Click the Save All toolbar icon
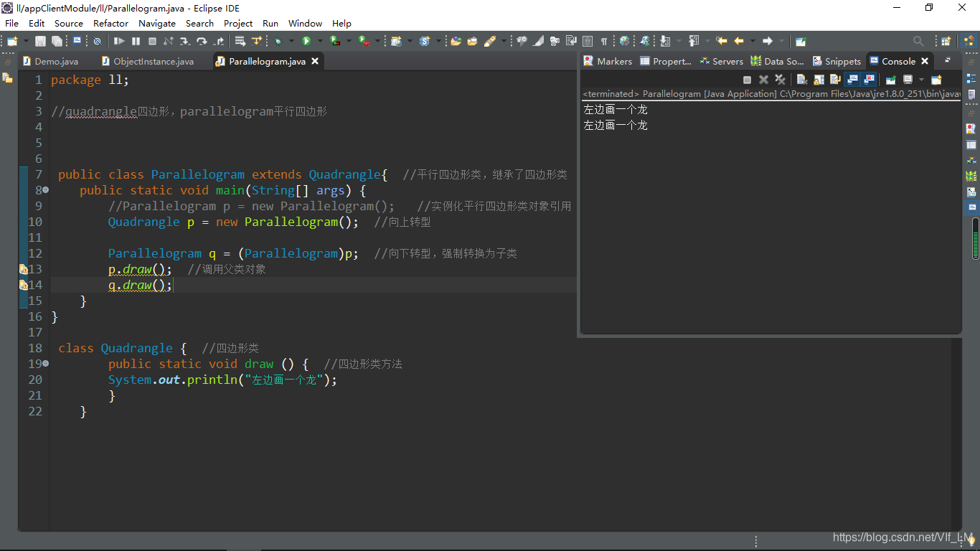 point(57,41)
